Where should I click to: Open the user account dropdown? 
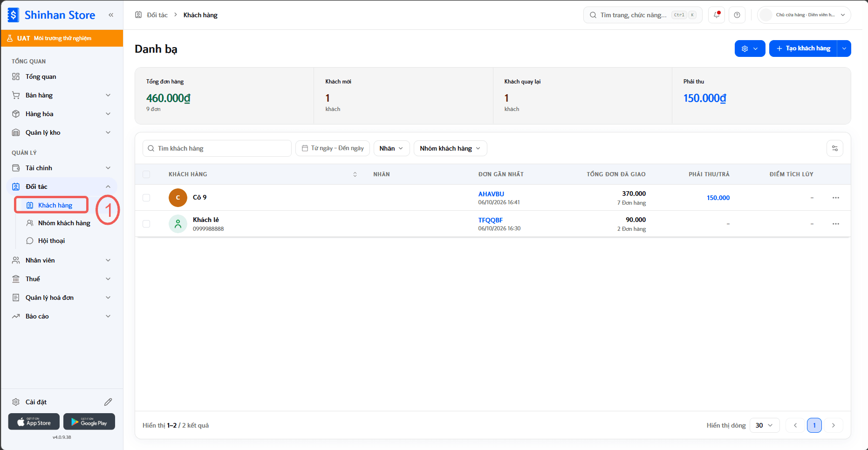[804, 15]
